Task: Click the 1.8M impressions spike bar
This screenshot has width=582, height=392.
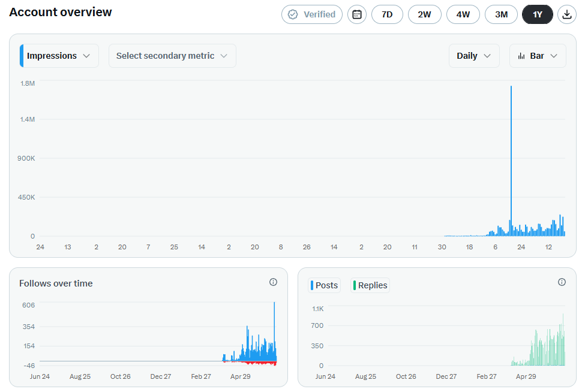Action: [511, 161]
